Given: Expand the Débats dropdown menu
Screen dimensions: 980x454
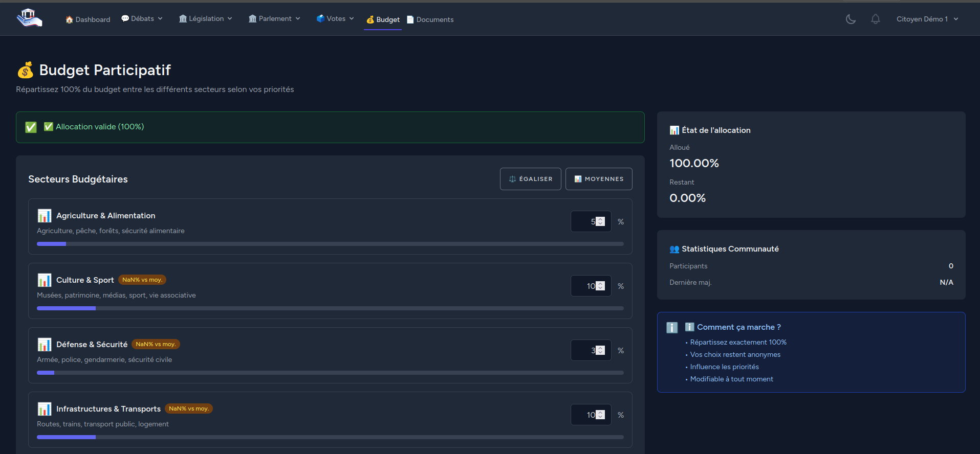Looking at the screenshot, I should click(x=142, y=19).
